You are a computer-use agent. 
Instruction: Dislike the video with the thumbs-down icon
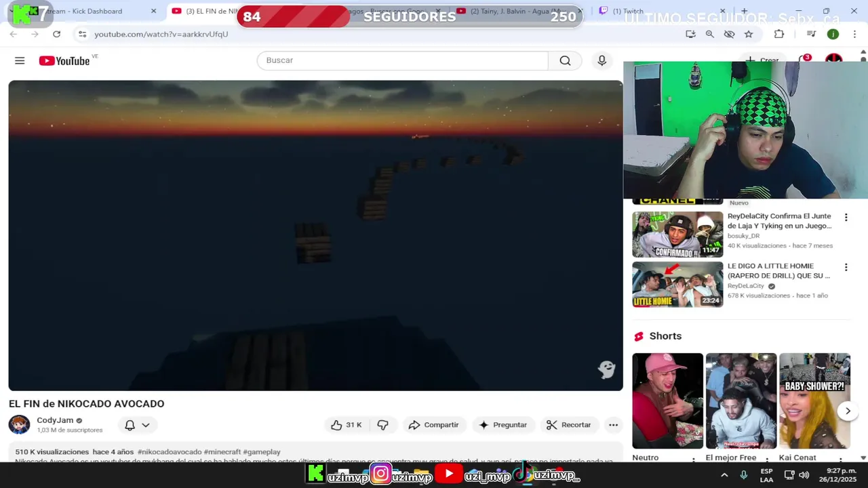click(383, 425)
